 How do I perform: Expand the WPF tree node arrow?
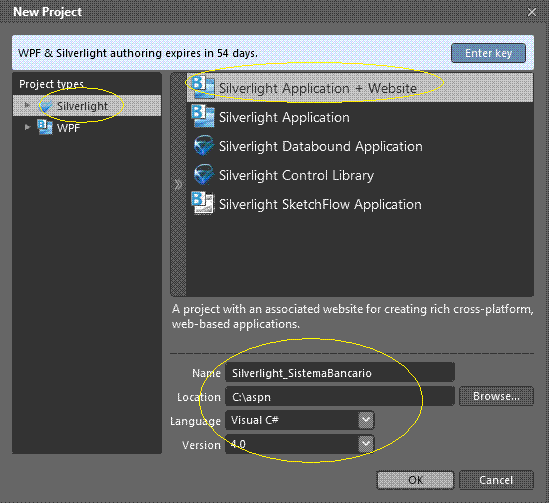pos(27,127)
